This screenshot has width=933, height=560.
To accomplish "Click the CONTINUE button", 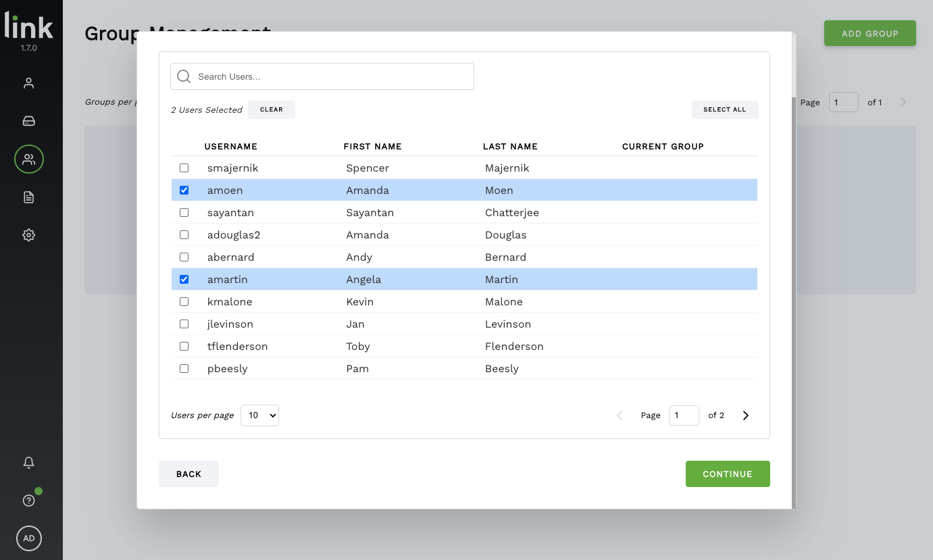I will pyautogui.click(x=728, y=474).
